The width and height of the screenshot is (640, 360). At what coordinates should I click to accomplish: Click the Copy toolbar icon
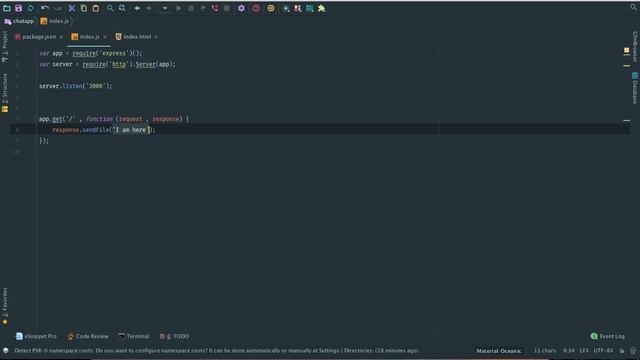click(x=84, y=8)
